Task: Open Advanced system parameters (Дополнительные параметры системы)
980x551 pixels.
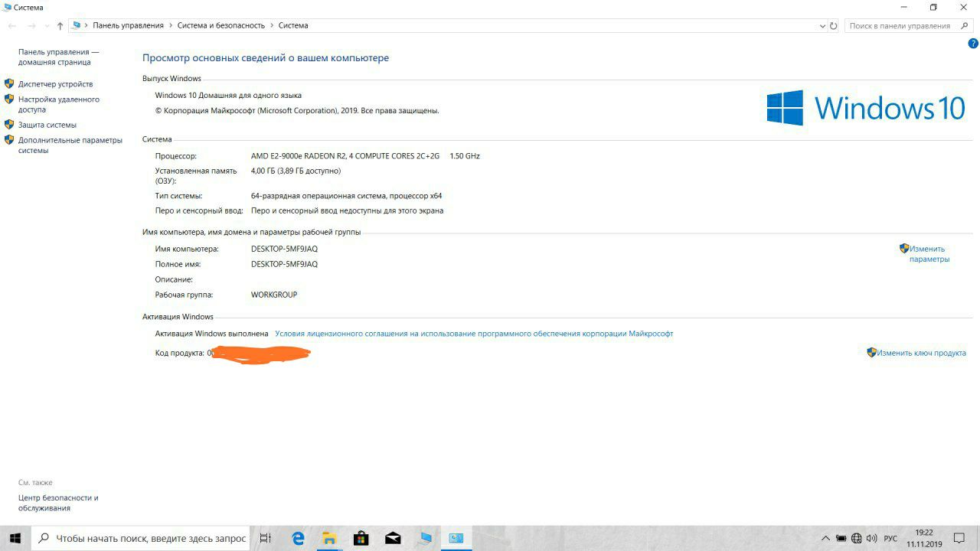Action: 70,145
